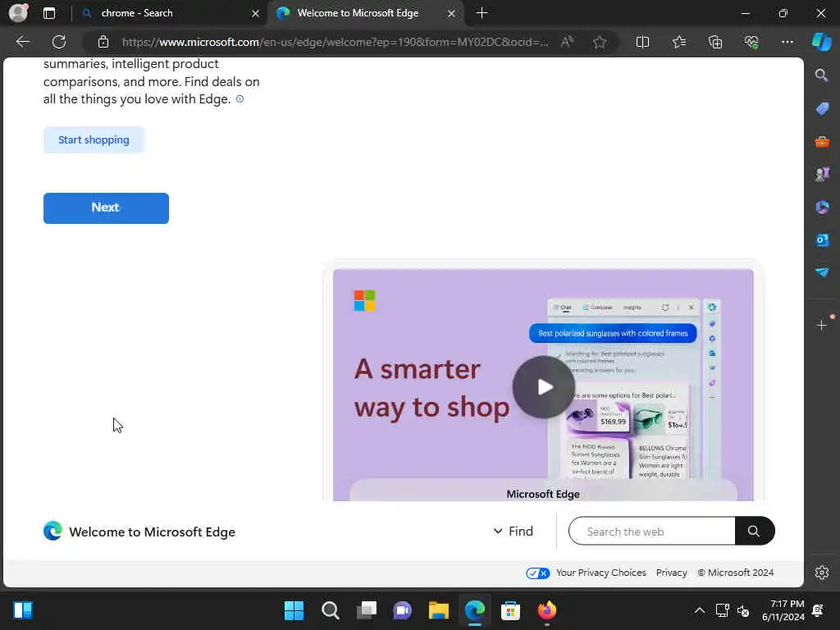Viewport: 840px width, 630px height.
Task: Open sidebar Outlook
Action: tap(822, 240)
